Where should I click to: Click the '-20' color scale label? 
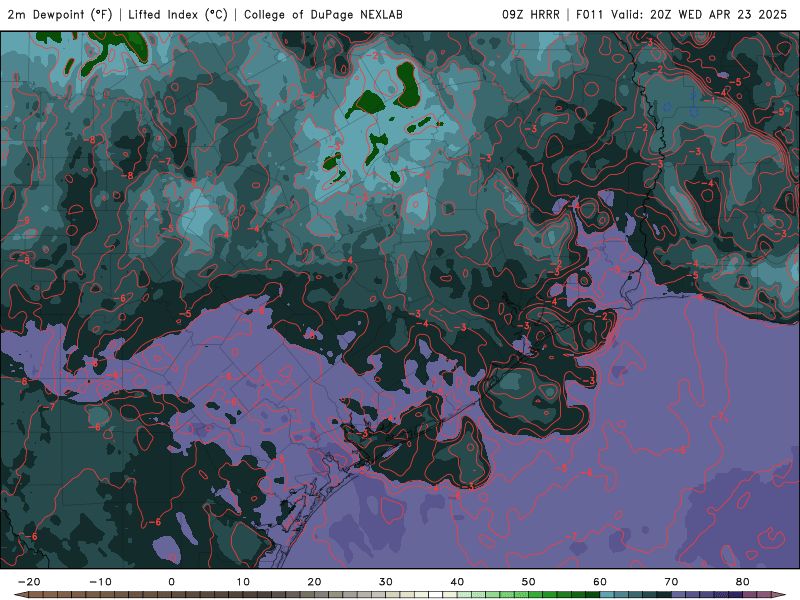pyautogui.click(x=29, y=582)
